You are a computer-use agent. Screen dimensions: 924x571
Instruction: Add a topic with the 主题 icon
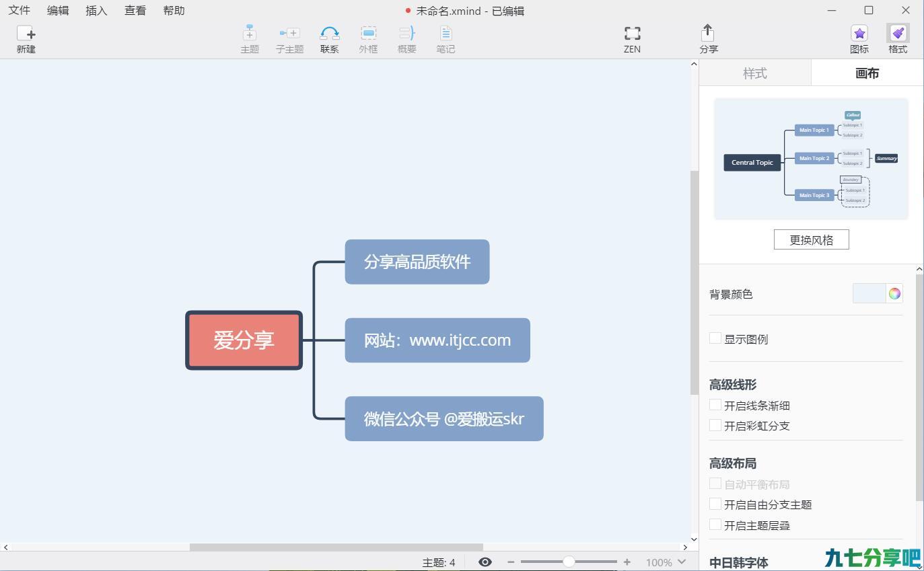pos(250,33)
